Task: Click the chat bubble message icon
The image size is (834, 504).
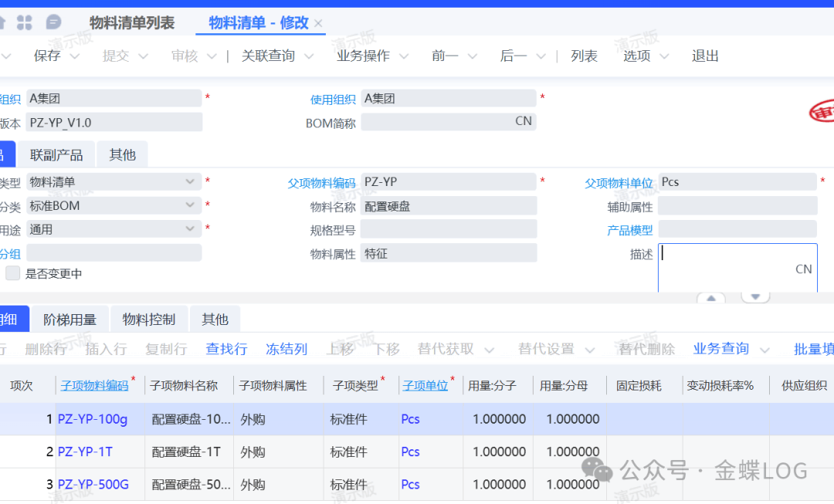Action: [x=53, y=22]
